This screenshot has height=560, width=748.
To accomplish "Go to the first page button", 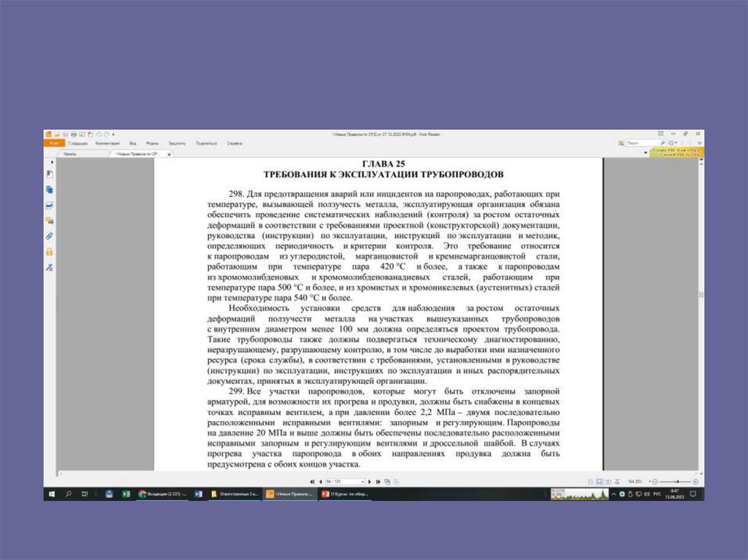I will pos(313,482).
